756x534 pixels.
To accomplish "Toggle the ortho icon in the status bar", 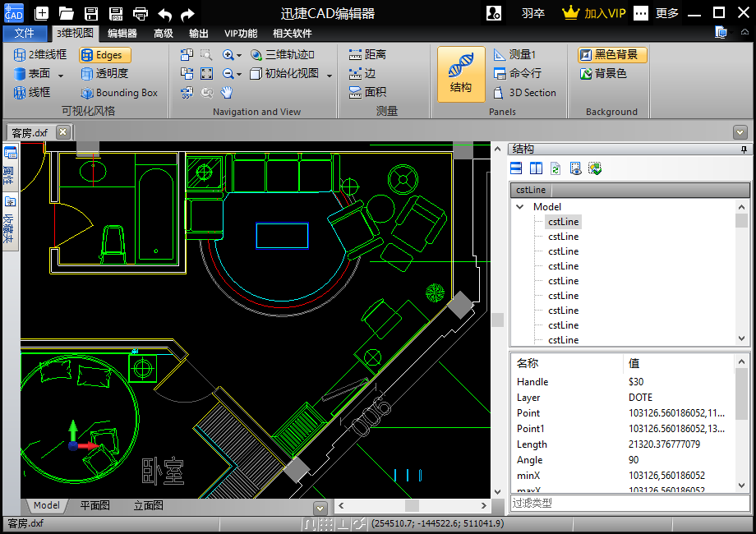I will pyautogui.click(x=343, y=523).
